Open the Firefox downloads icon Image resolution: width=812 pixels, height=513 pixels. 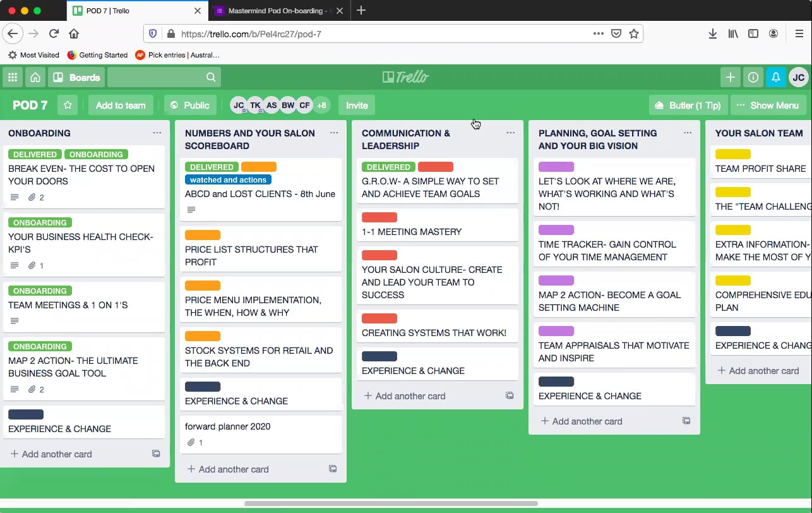click(x=713, y=34)
